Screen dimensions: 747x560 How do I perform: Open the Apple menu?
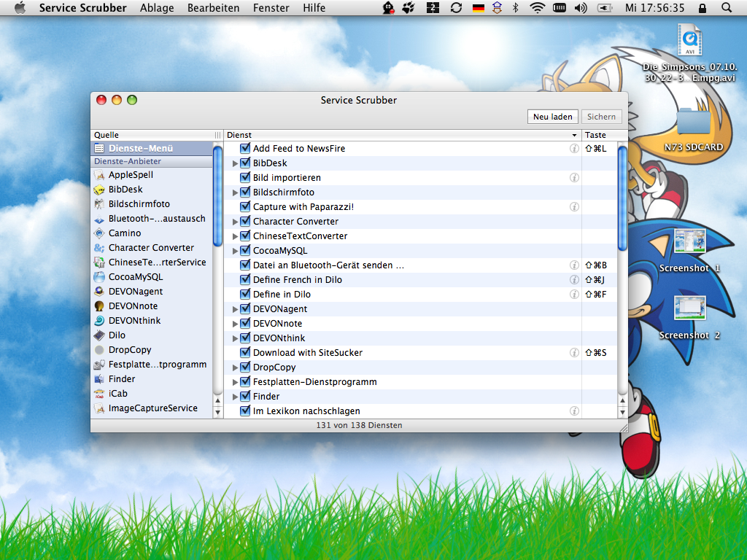coord(20,7)
